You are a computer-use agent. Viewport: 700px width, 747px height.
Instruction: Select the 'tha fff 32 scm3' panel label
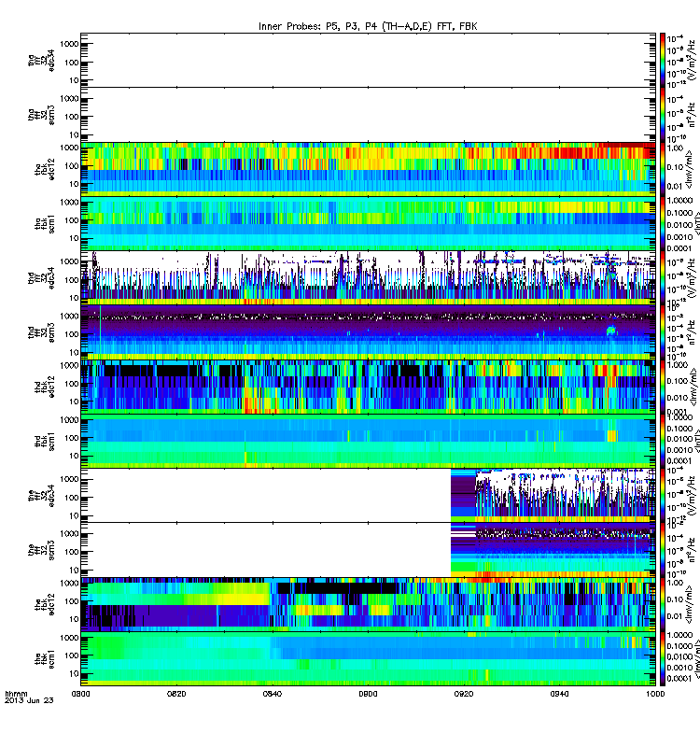click(41, 115)
